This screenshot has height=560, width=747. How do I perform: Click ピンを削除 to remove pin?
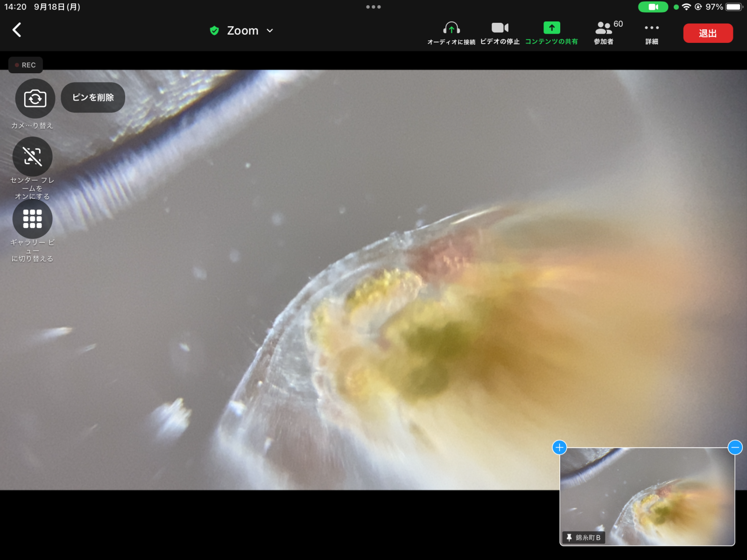(x=93, y=98)
